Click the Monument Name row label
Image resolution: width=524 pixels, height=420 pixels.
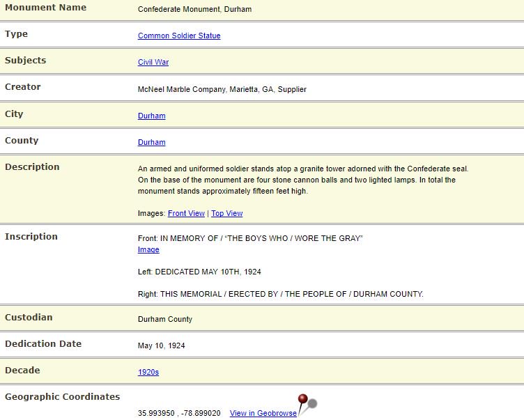[x=45, y=8]
